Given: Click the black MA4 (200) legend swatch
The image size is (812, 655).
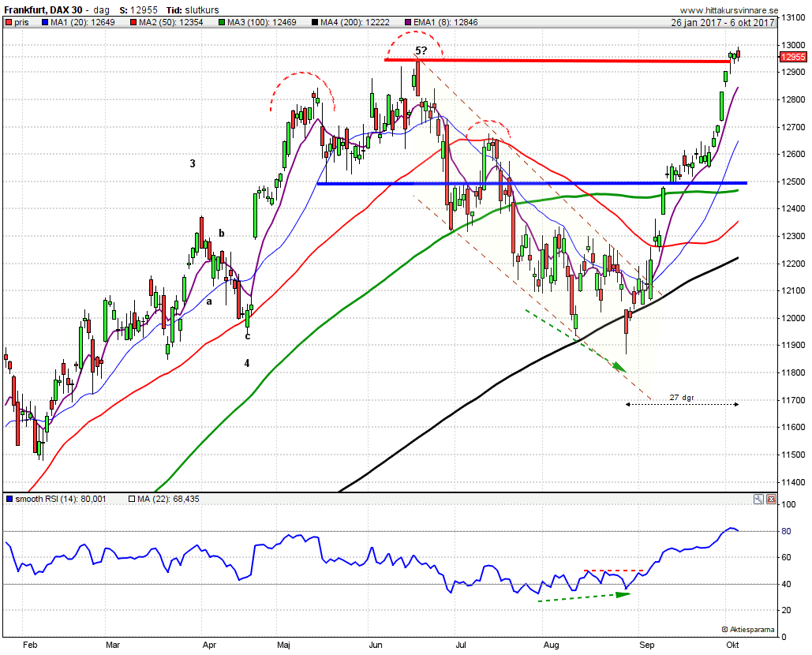Looking at the screenshot, I should (315, 22).
